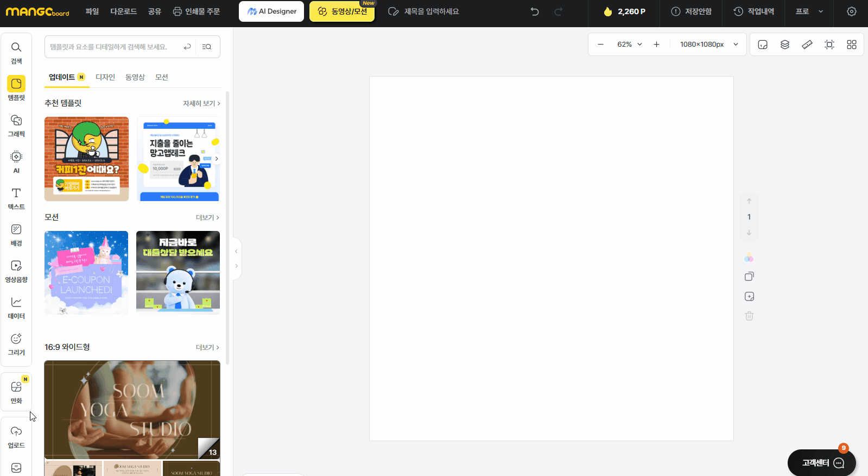
Task: Open 자세히 보기 link for recommended templates
Action: 201,103
